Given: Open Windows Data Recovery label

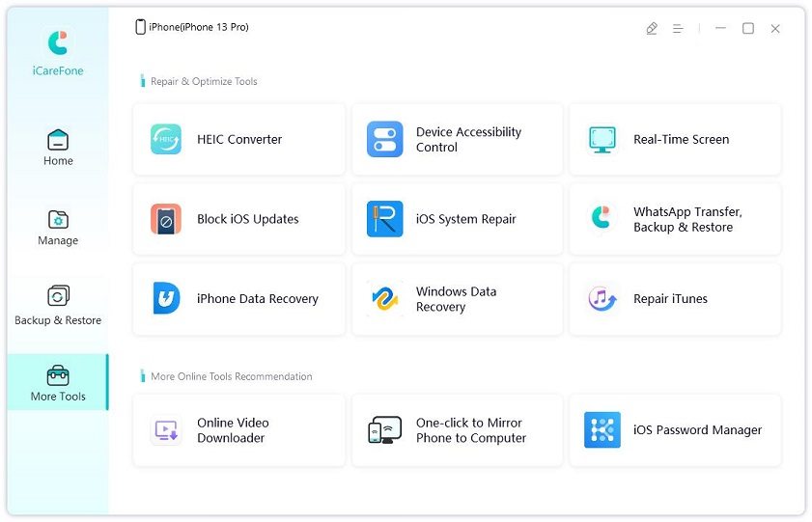Looking at the screenshot, I should pyautogui.click(x=457, y=299).
